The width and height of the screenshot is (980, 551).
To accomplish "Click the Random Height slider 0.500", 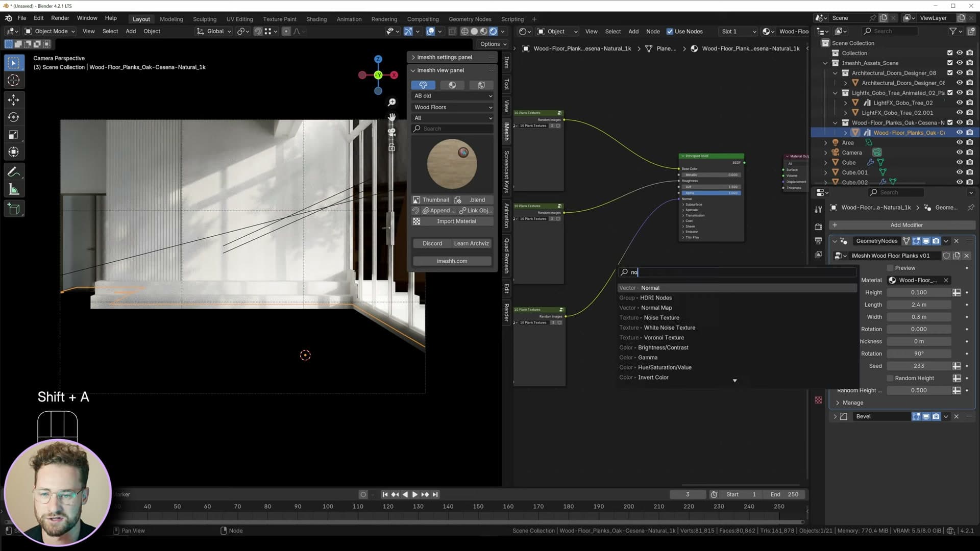I will [919, 391].
